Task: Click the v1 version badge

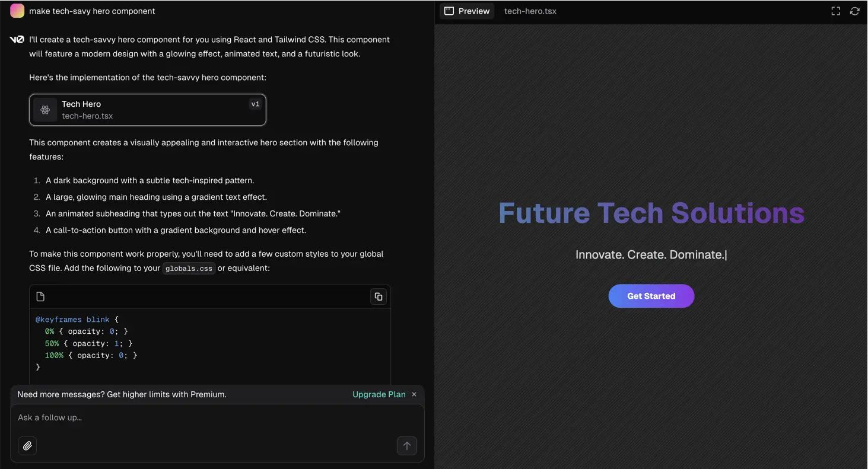Action: 255,104
